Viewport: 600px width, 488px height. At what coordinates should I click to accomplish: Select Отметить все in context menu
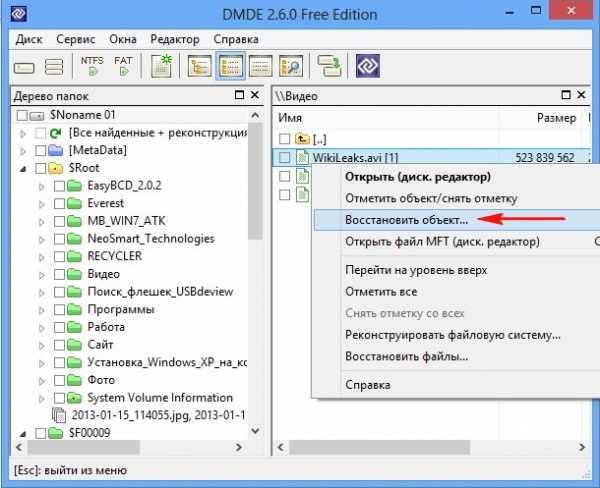(381, 292)
